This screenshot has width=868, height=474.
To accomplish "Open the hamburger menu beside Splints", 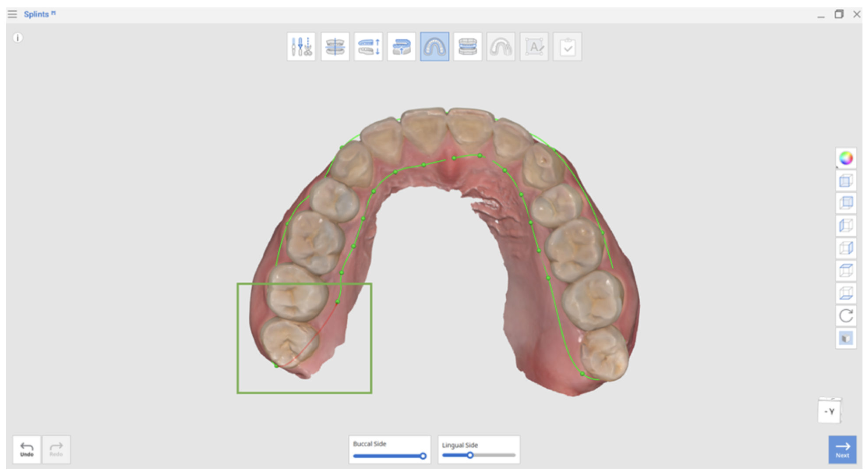I will 12,14.
